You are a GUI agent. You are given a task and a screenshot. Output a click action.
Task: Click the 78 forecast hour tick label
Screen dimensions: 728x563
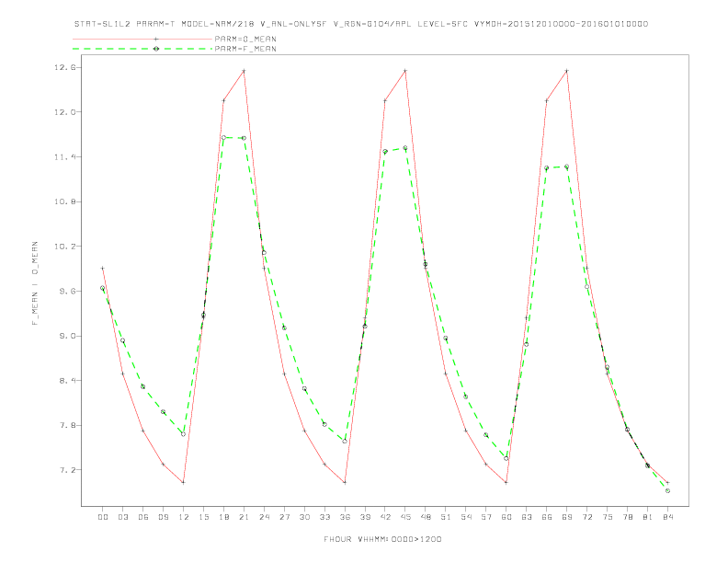click(x=627, y=517)
